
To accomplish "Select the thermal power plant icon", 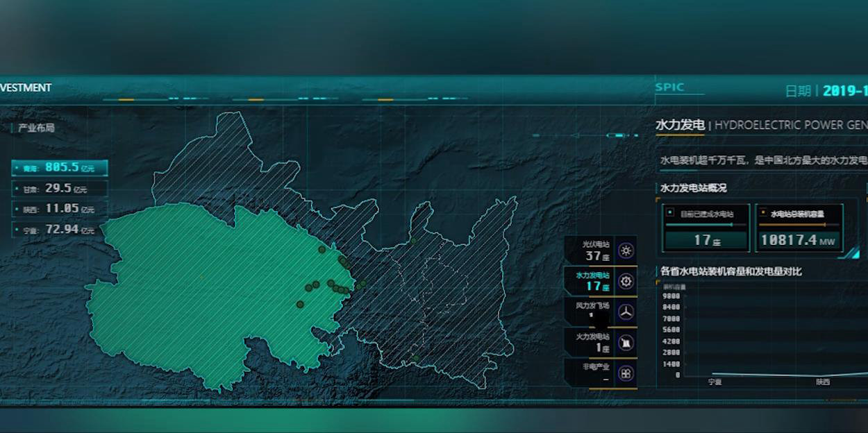I will [x=626, y=342].
